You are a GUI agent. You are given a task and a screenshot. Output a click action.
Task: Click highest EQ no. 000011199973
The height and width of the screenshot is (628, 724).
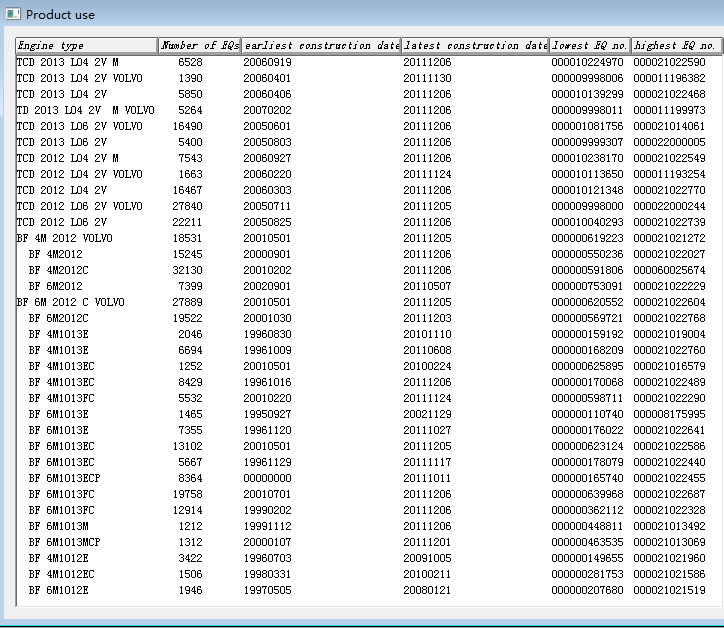tap(670, 110)
